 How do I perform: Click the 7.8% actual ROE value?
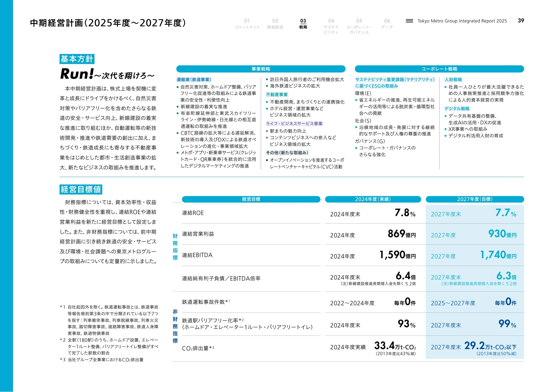(405, 213)
